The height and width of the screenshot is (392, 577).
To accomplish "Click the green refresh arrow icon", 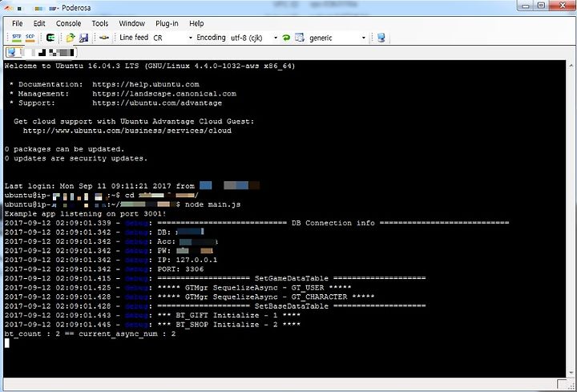I will [x=286, y=38].
